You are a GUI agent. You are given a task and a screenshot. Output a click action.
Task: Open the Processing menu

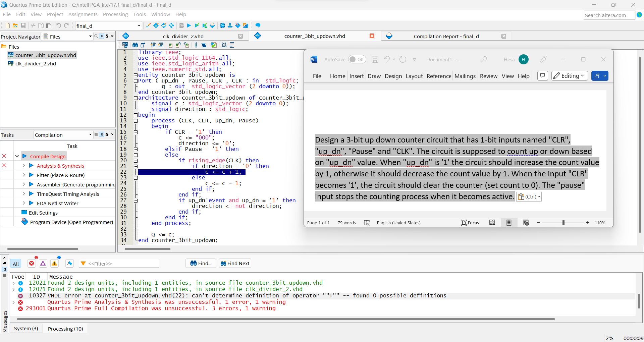pyautogui.click(x=115, y=14)
